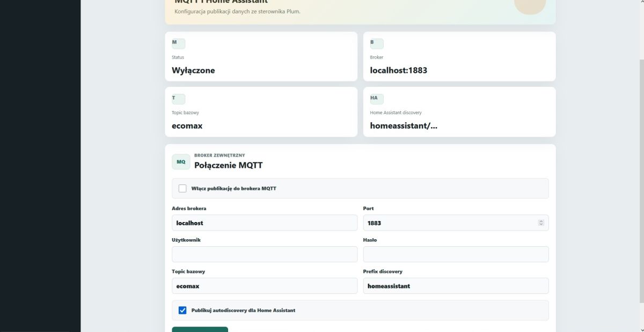
Task: Click the localhost:1883 broker value
Action: click(x=399, y=70)
